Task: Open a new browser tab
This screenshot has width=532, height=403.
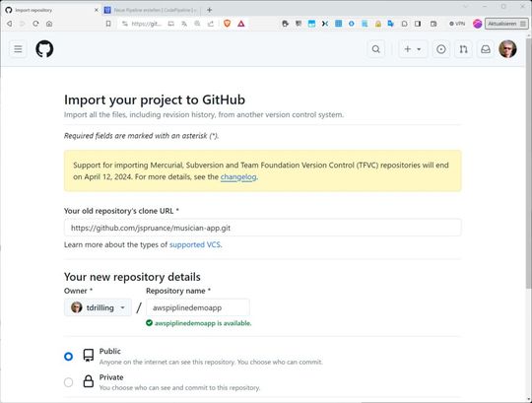Action: click(209, 10)
